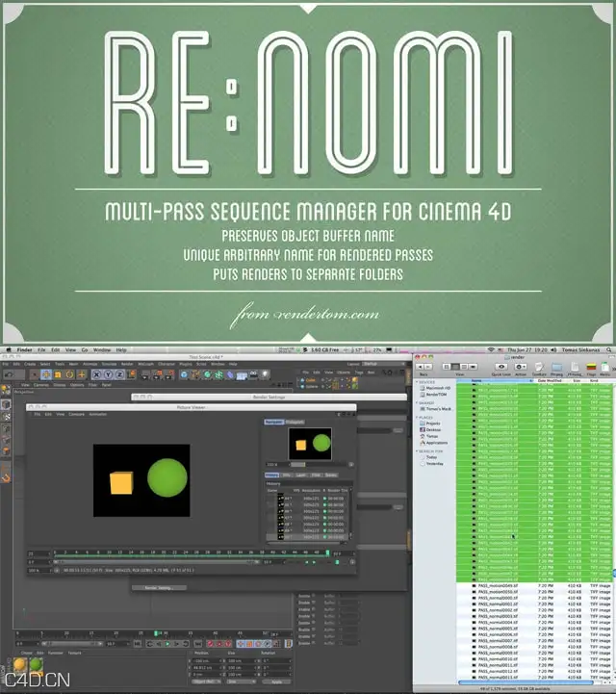This screenshot has width=616, height=694.
Task: Select the yellow material swatch
Action: pyautogui.click(x=20, y=665)
